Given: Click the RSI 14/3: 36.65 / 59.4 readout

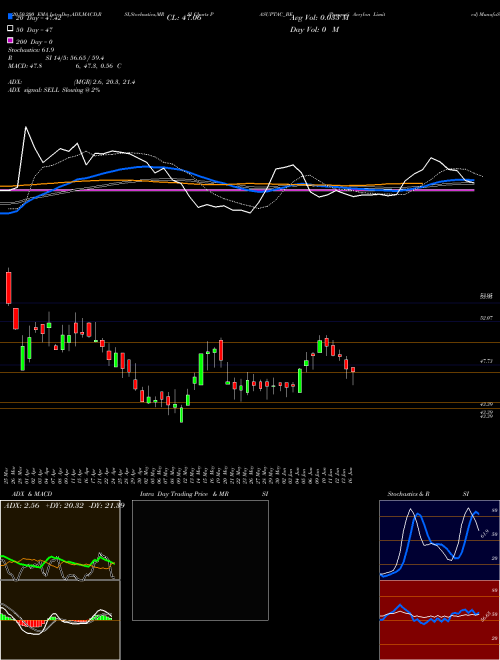Looking at the screenshot, I should pos(56,58).
